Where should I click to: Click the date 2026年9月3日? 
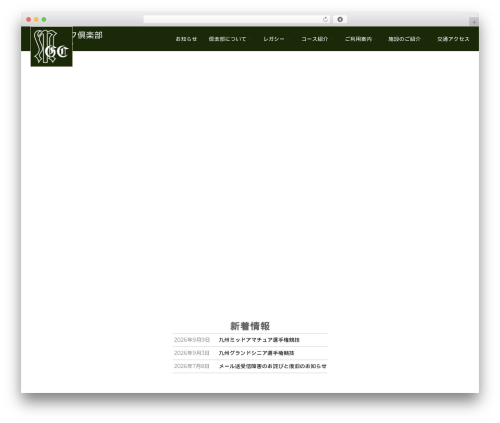coord(192,353)
